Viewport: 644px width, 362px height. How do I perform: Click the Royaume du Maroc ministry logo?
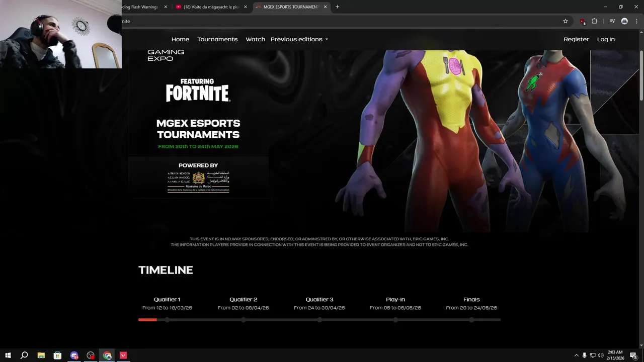(198, 182)
